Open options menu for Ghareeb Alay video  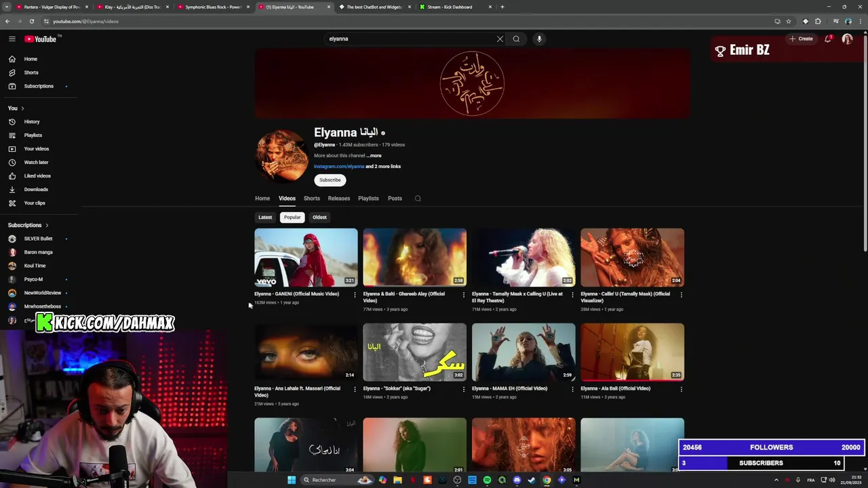464,294
